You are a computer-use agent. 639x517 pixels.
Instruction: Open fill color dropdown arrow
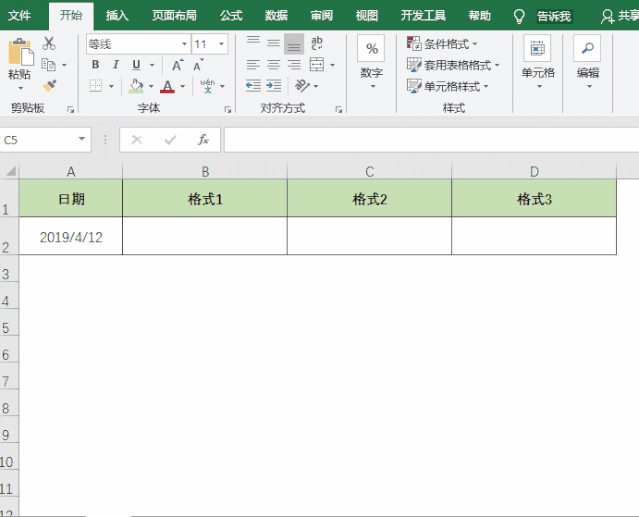point(151,86)
